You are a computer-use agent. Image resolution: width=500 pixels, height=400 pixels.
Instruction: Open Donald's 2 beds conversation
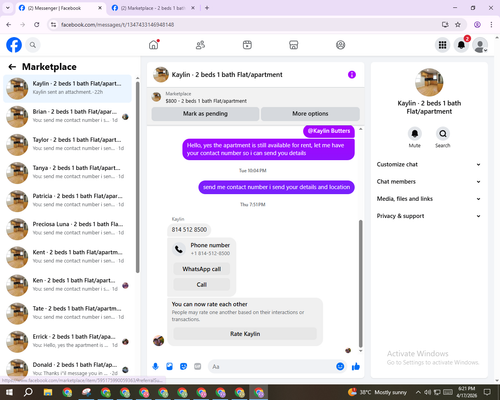coord(68,368)
